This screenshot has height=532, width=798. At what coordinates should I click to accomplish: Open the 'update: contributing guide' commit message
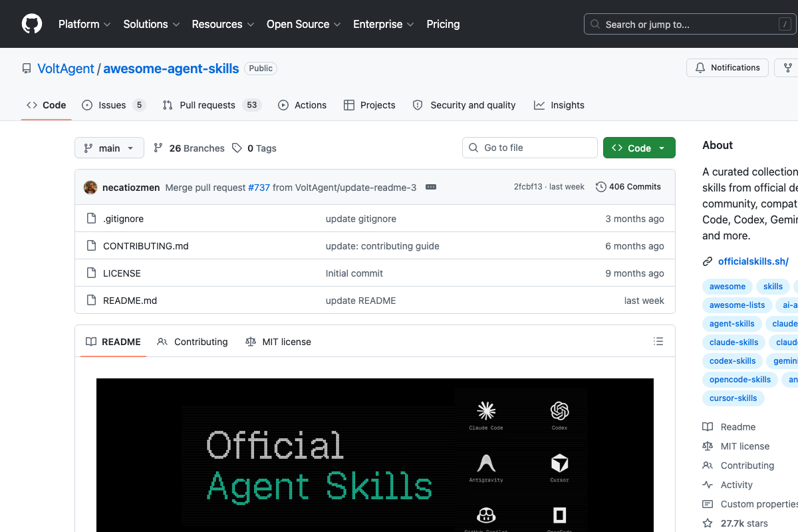tap(382, 246)
